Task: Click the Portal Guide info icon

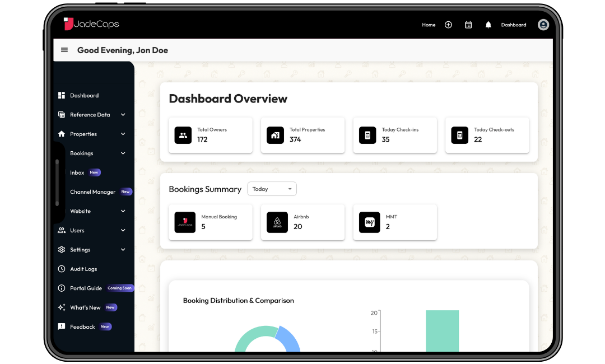Action: pos(62,288)
